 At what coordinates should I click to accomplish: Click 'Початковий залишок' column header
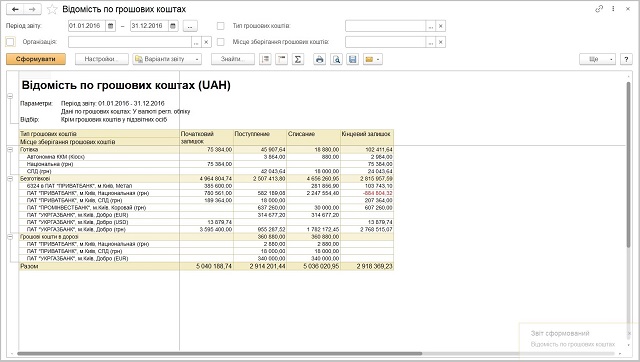206,138
